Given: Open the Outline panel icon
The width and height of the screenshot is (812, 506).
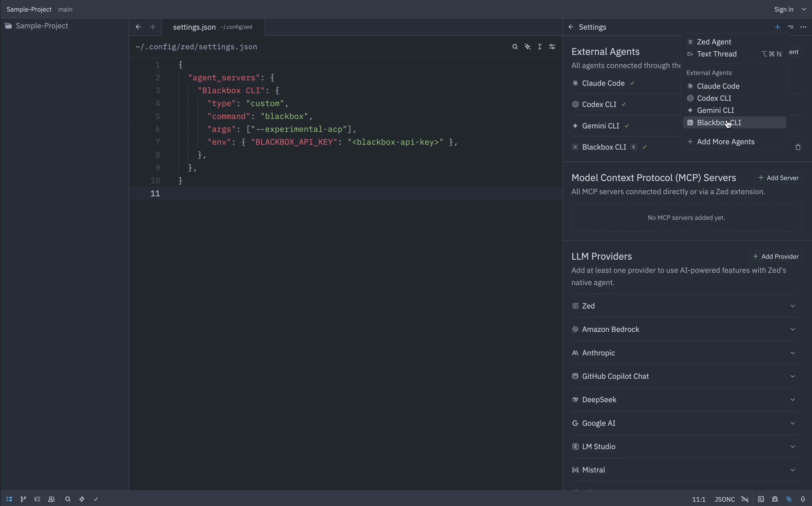Looking at the screenshot, I should point(37,499).
